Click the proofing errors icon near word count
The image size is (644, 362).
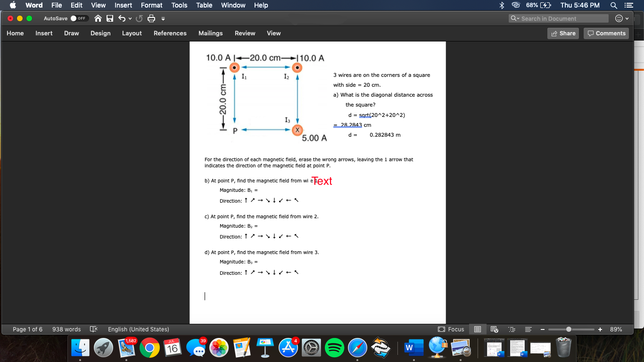[x=93, y=329]
